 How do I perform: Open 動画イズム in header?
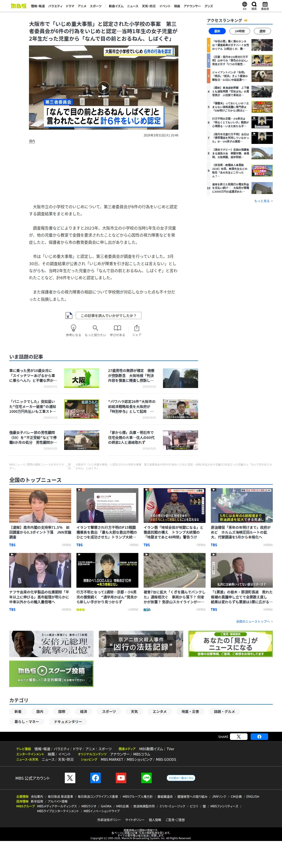point(116,6)
